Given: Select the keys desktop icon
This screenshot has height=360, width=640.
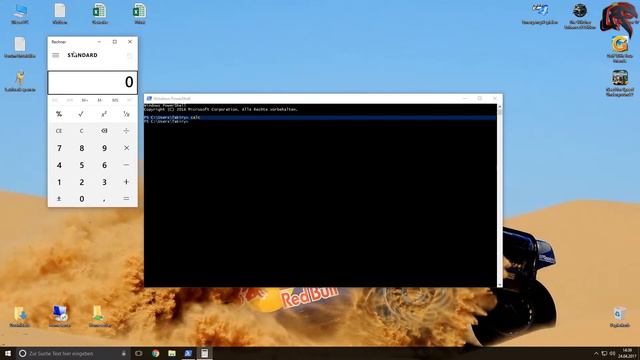Looking at the screenshot, I should coord(20,81).
